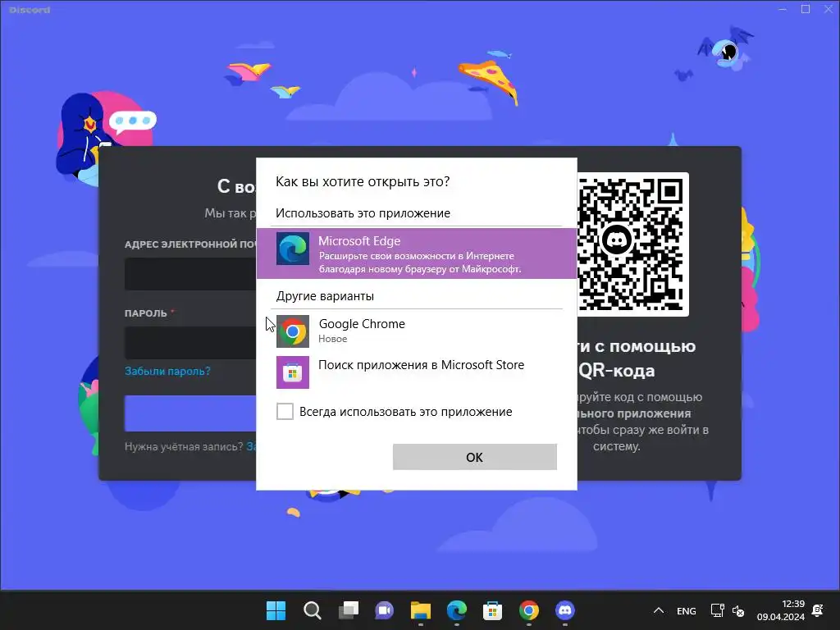This screenshot has width=840, height=630.
Task: Open Task View from taskbar
Action: tap(348, 610)
